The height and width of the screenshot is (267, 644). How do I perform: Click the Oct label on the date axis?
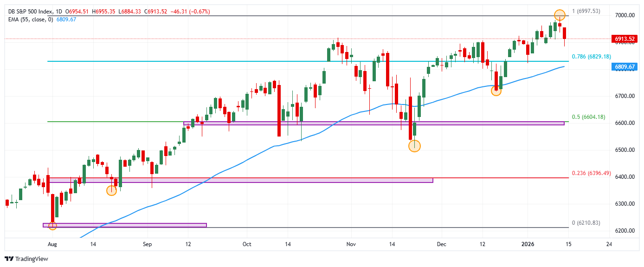[247, 244]
